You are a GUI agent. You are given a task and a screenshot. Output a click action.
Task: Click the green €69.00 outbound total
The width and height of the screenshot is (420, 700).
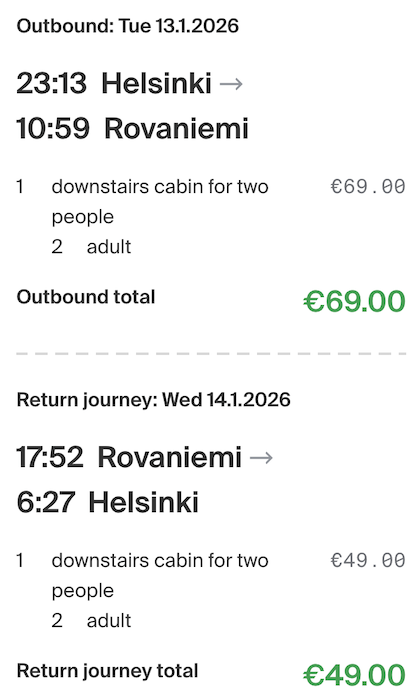coord(354,301)
